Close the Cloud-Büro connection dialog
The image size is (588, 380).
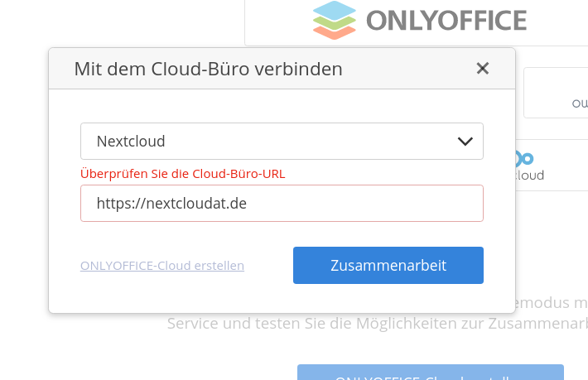tap(482, 69)
